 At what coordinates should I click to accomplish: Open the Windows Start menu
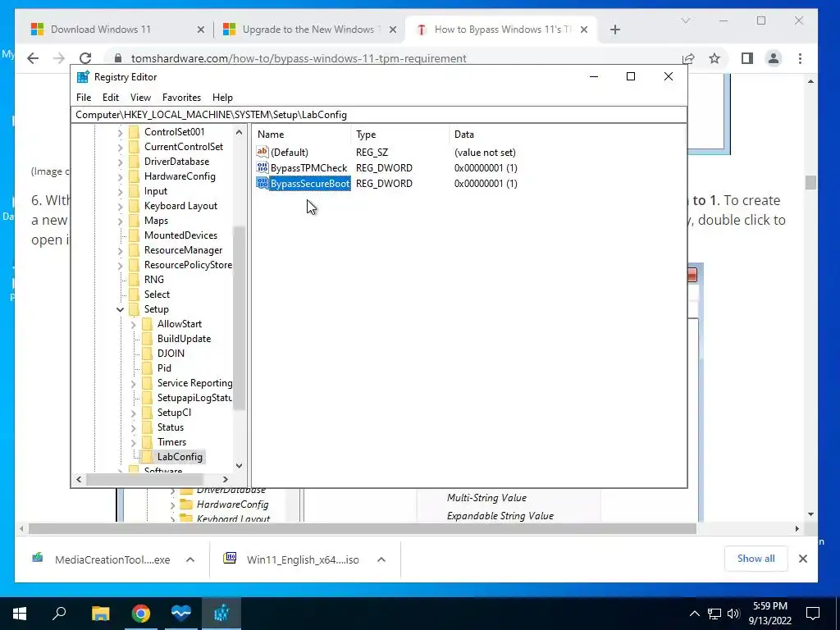pyautogui.click(x=20, y=614)
